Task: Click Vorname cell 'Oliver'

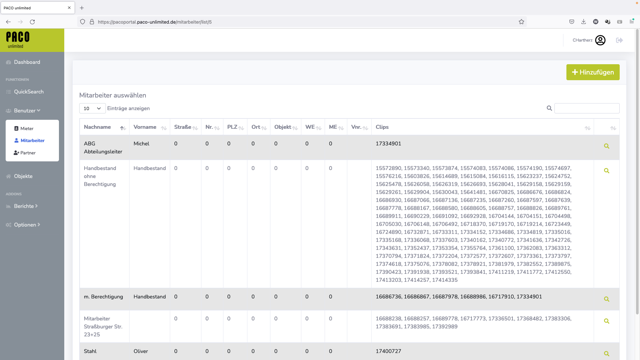Action: [x=140, y=351]
